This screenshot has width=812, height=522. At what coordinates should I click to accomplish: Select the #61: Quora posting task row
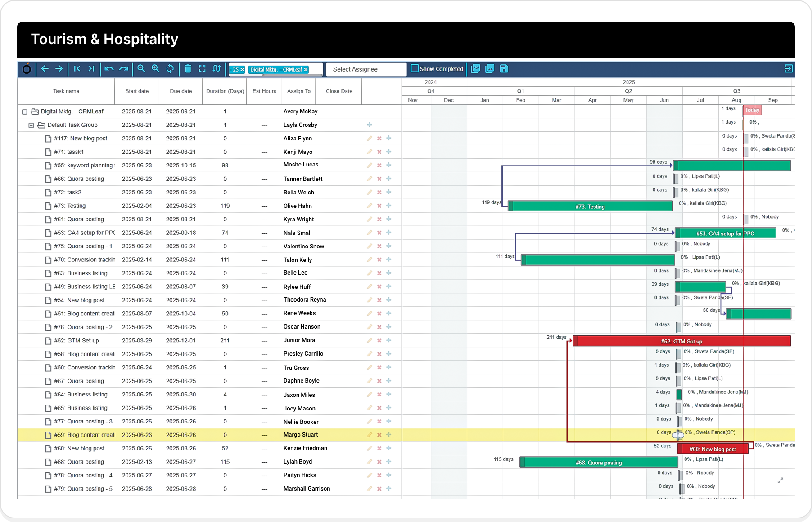(x=209, y=219)
